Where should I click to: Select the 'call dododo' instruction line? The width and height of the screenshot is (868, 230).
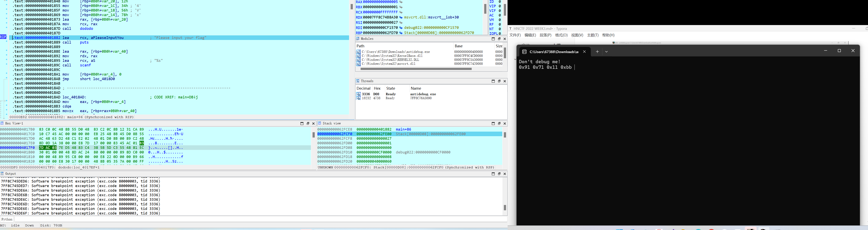click(86, 29)
